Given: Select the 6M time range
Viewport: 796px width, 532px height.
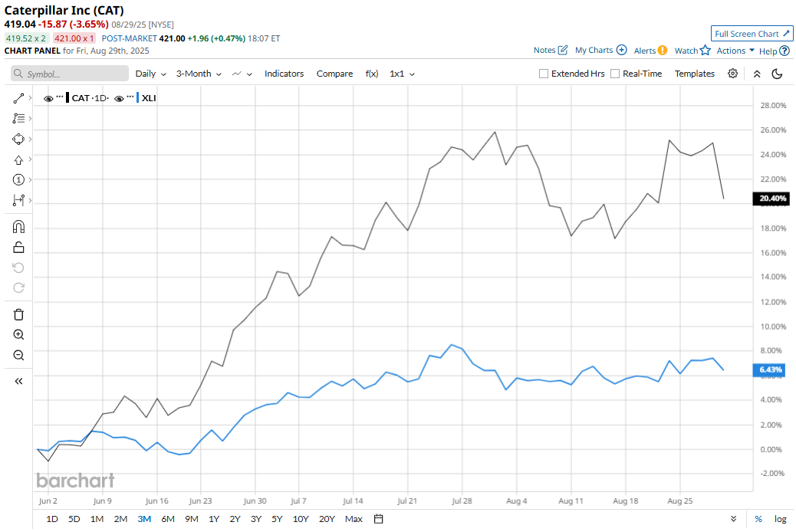Looking at the screenshot, I should click(168, 519).
